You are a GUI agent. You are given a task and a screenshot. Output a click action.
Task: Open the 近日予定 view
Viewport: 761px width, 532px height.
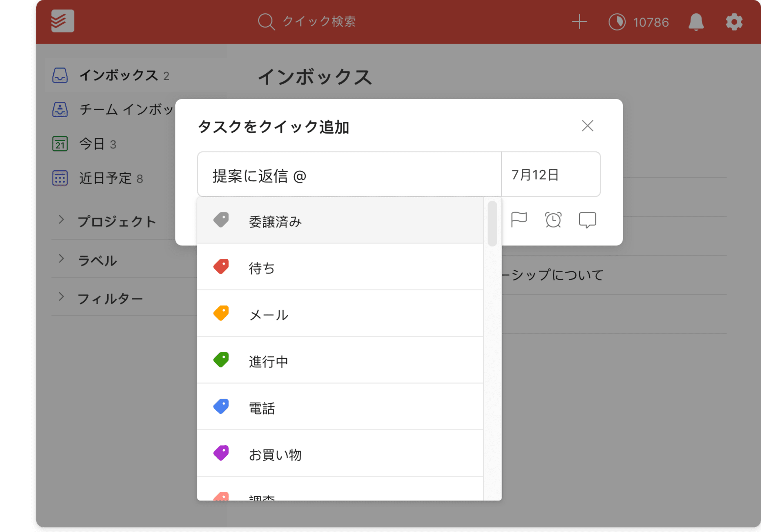pyautogui.click(x=105, y=178)
